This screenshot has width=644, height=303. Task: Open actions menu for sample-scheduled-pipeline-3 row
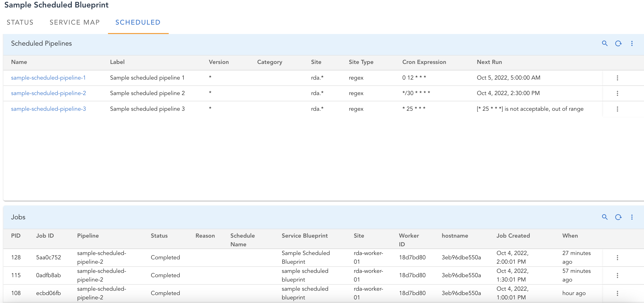click(x=617, y=109)
